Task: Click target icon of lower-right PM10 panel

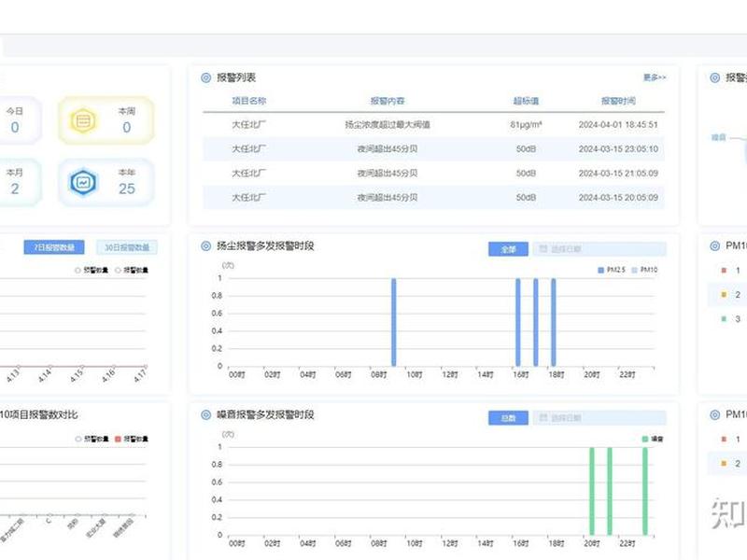Action: click(714, 414)
